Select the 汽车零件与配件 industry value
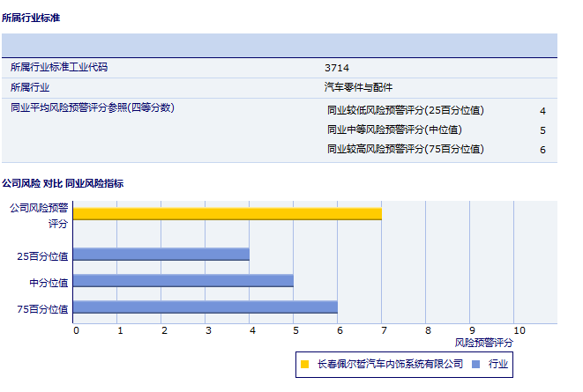This screenshot has width=583, height=392. pyautogui.click(x=358, y=87)
